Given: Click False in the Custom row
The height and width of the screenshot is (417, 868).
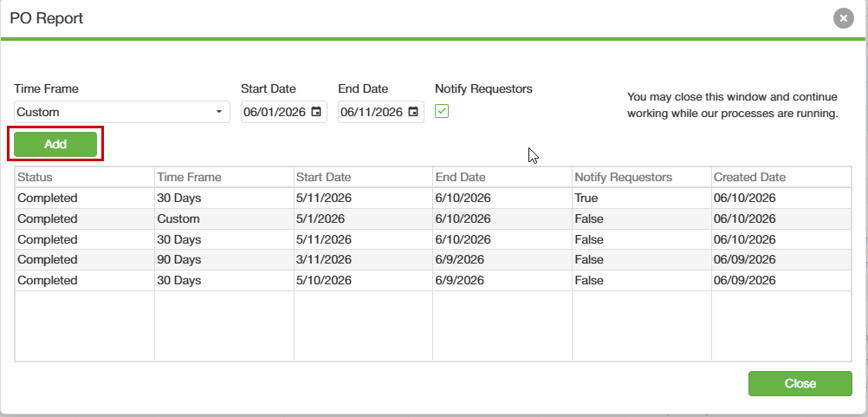Looking at the screenshot, I should [642, 218].
